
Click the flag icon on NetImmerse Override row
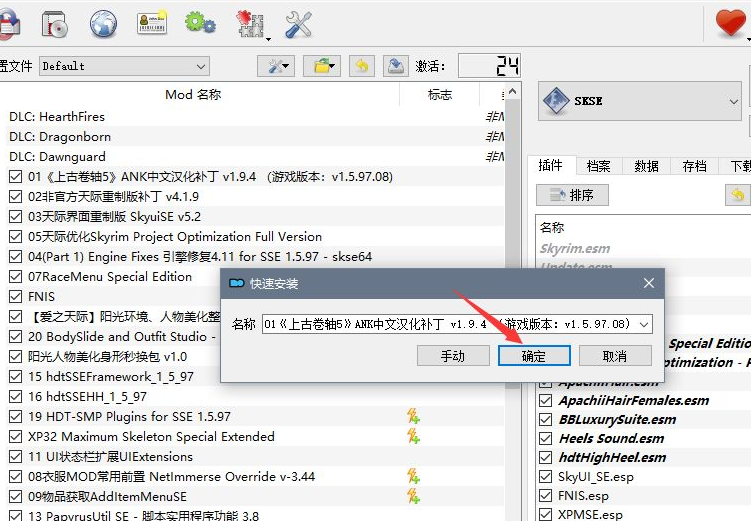pos(413,476)
